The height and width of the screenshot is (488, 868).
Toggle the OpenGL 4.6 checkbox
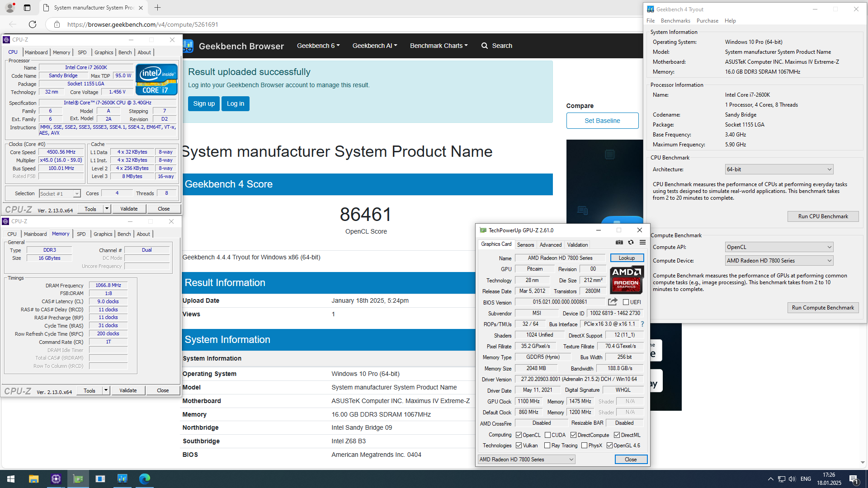pos(609,446)
